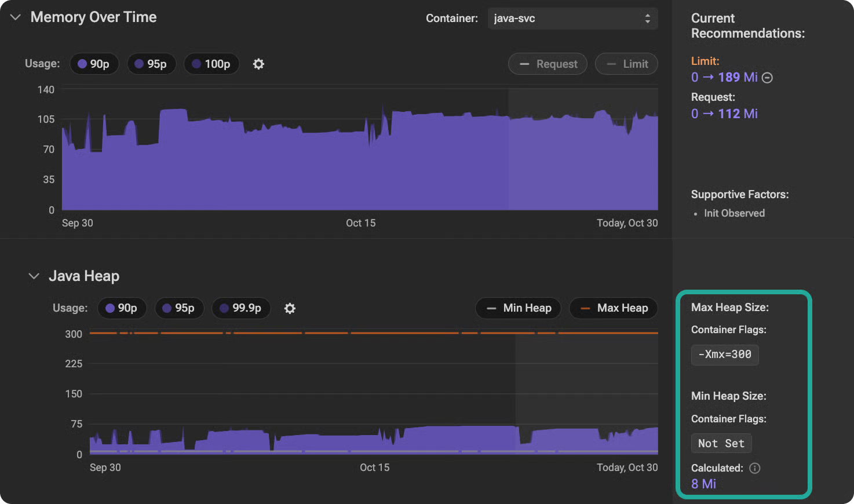Toggle the Max Heap line

[x=614, y=308]
